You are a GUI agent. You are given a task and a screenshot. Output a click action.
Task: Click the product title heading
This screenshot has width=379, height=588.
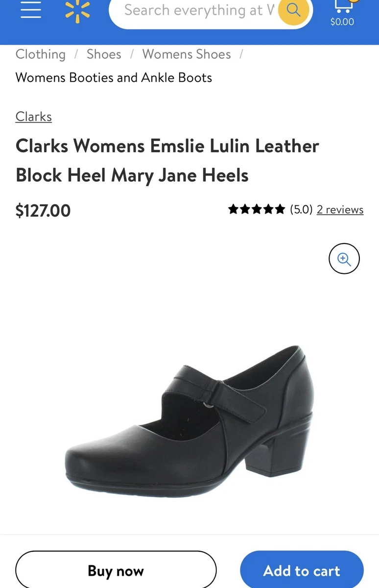coord(167,160)
